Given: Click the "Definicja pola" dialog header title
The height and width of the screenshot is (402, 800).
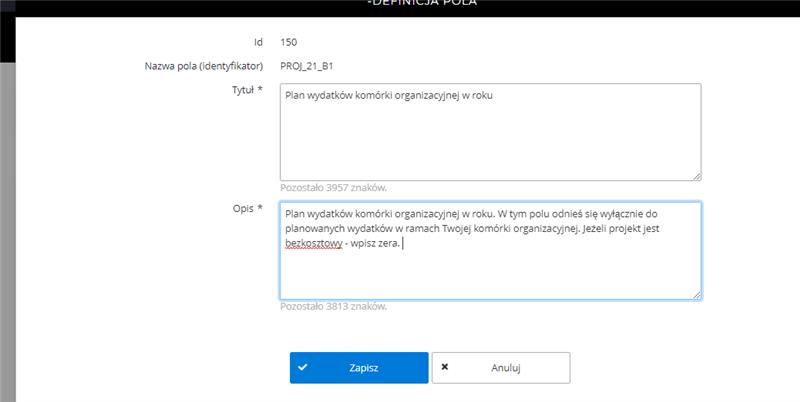Looking at the screenshot, I should coord(420,3).
